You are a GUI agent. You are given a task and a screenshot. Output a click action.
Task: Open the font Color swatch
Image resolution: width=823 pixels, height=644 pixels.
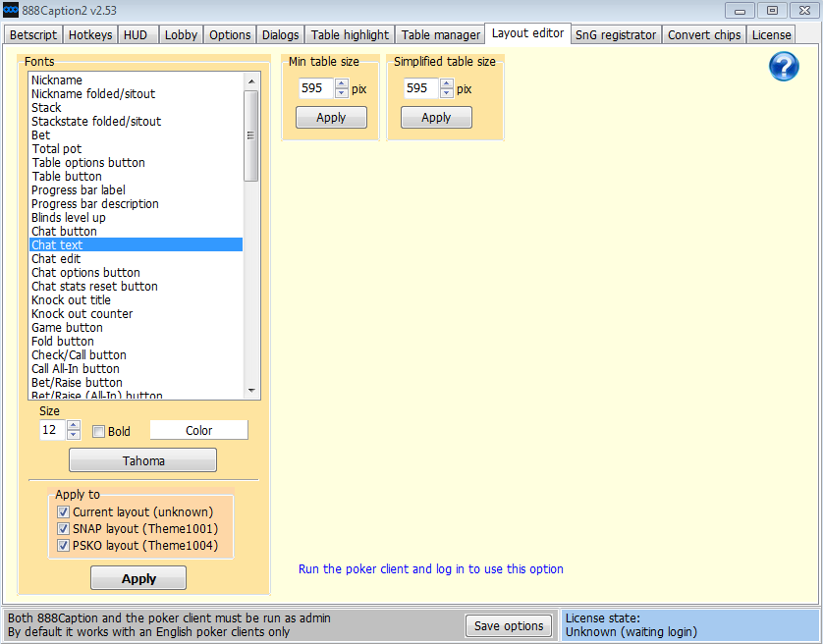199,430
